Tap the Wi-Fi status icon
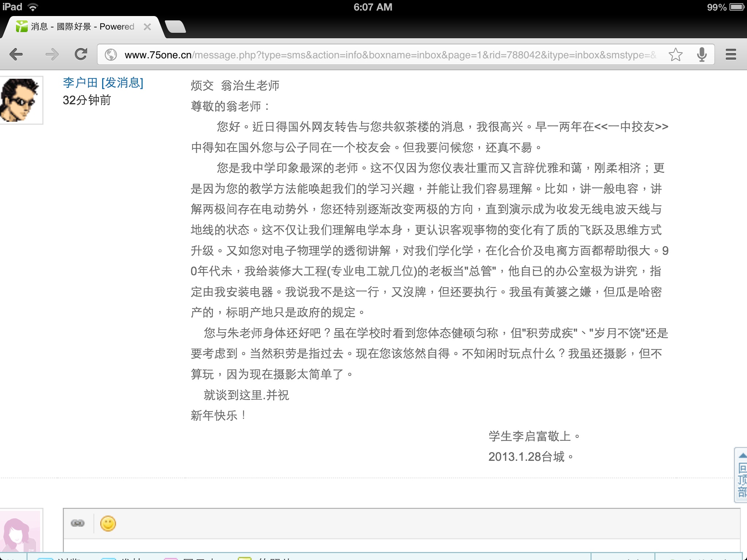This screenshot has height=560, width=747. (x=33, y=7)
